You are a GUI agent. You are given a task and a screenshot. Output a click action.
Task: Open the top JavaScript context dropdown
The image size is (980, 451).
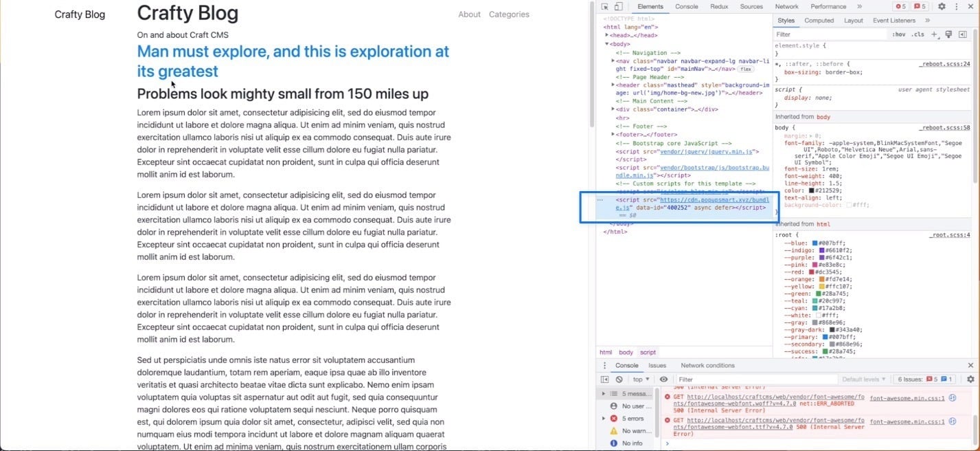[x=641, y=379]
